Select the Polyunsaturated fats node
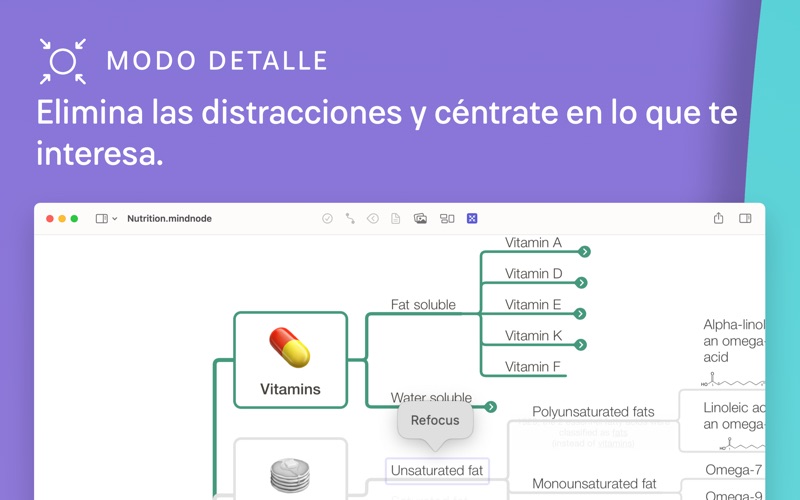800x500 pixels. tap(593, 411)
